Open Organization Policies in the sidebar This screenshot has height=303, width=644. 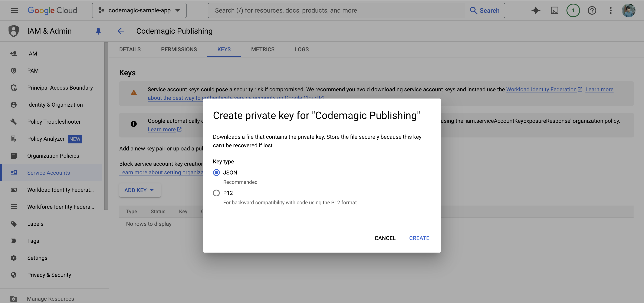pyautogui.click(x=51, y=156)
